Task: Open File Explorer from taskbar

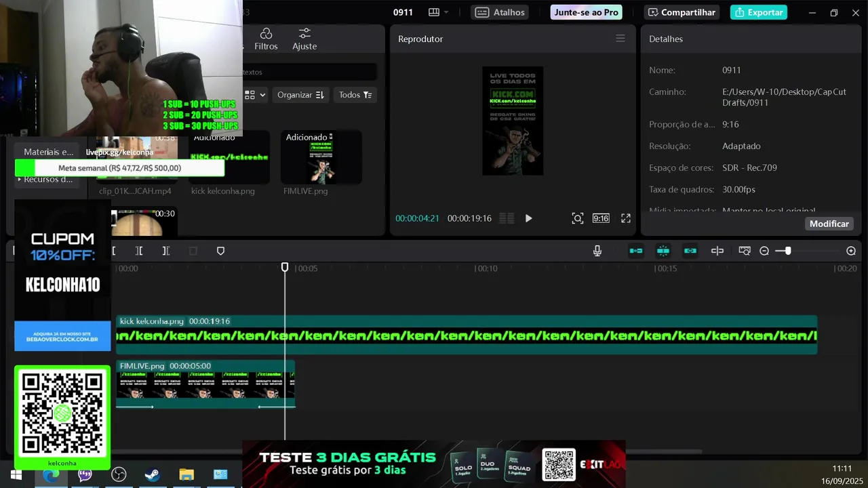Action: pos(186,474)
